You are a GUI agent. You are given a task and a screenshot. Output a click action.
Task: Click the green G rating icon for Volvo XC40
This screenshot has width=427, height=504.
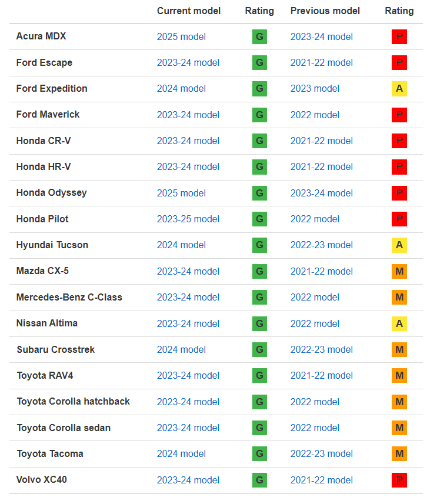point(259,480)
